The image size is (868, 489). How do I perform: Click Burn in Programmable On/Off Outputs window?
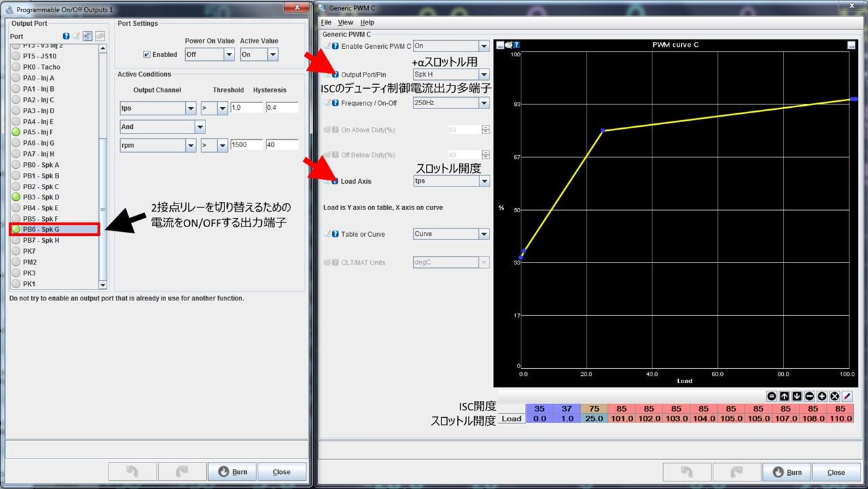(232, 472)
